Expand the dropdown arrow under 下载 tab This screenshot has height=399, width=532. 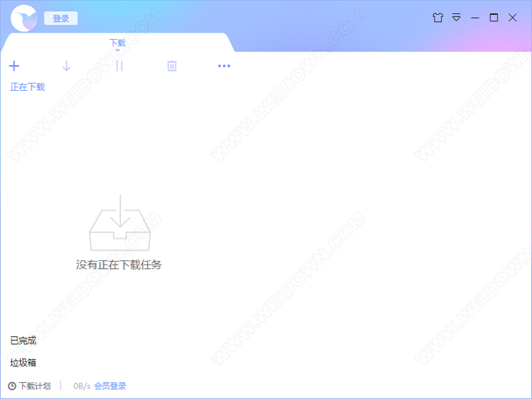117,51
